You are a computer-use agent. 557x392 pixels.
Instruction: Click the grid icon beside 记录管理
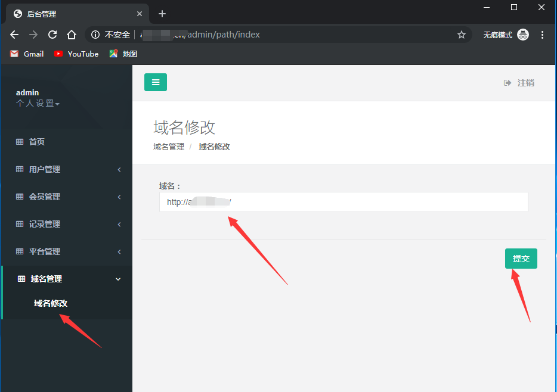point(20,224)
